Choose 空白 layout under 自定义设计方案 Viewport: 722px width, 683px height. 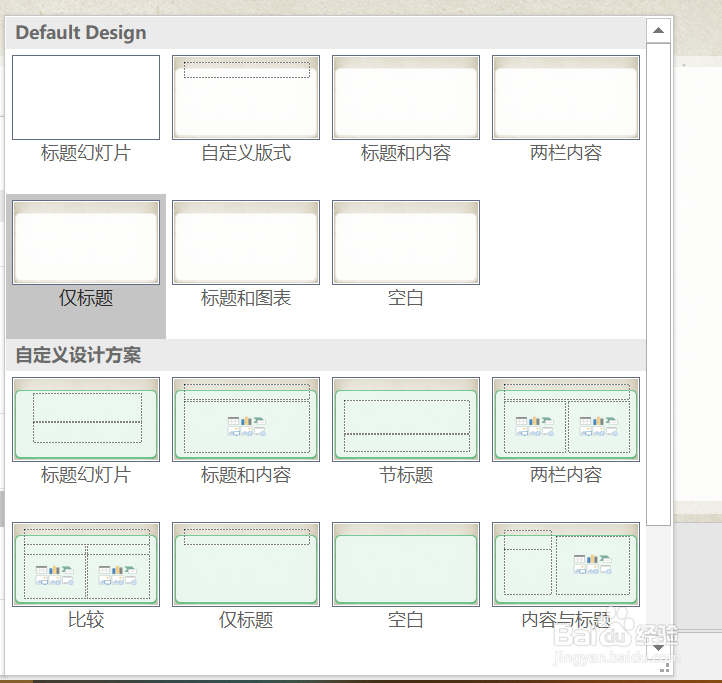click(406, 564)
